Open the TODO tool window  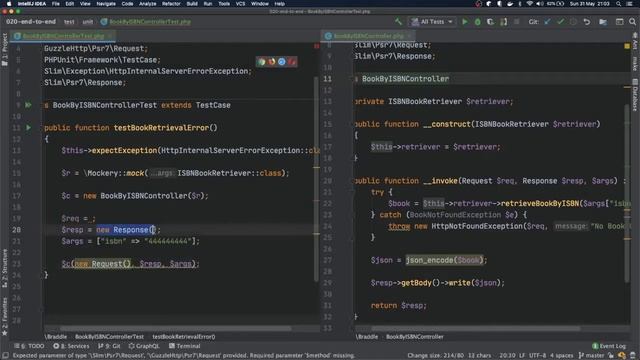click(x=29, y=346)
